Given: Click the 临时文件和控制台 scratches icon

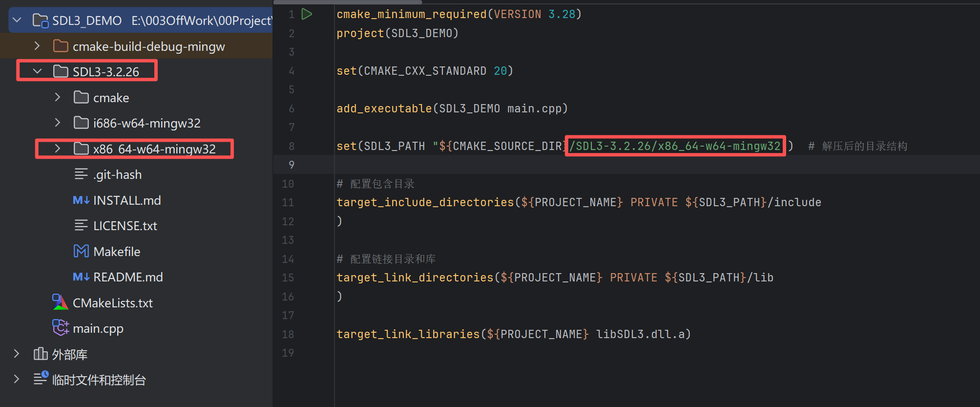Looking at the screenshot, I should 41,378.
